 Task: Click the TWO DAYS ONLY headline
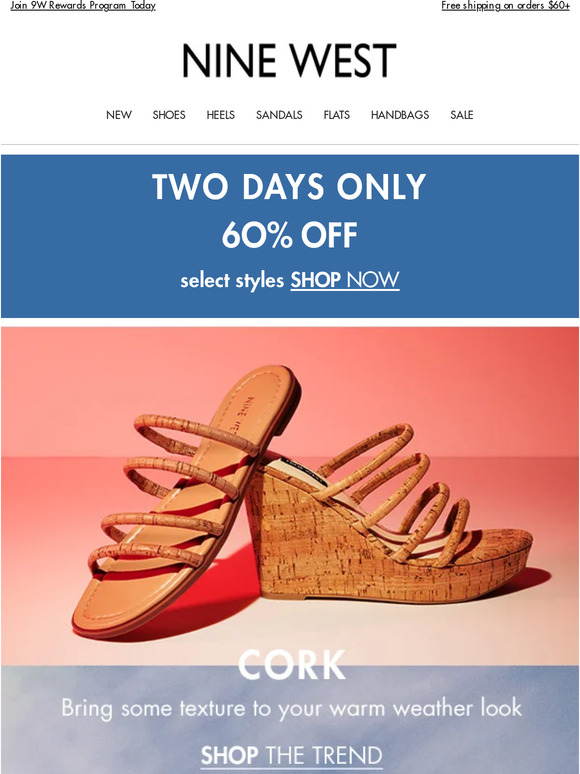[x=289, y=187]
